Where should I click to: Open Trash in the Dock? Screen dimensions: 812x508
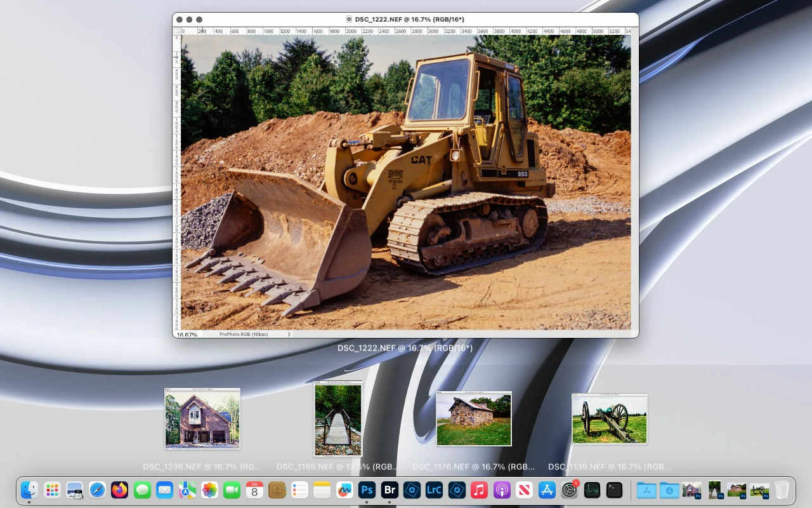click(782, 490)
